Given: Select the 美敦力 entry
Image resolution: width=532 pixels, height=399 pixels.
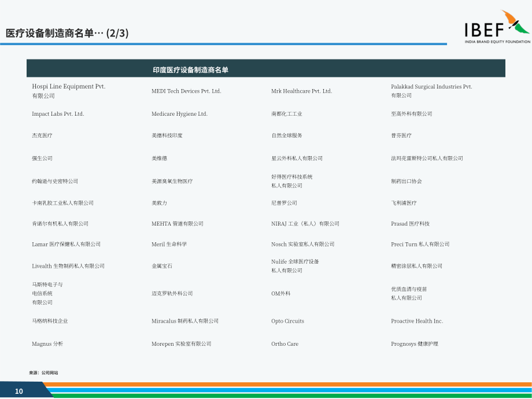Looking at the screenshot, I should (159, 203).
